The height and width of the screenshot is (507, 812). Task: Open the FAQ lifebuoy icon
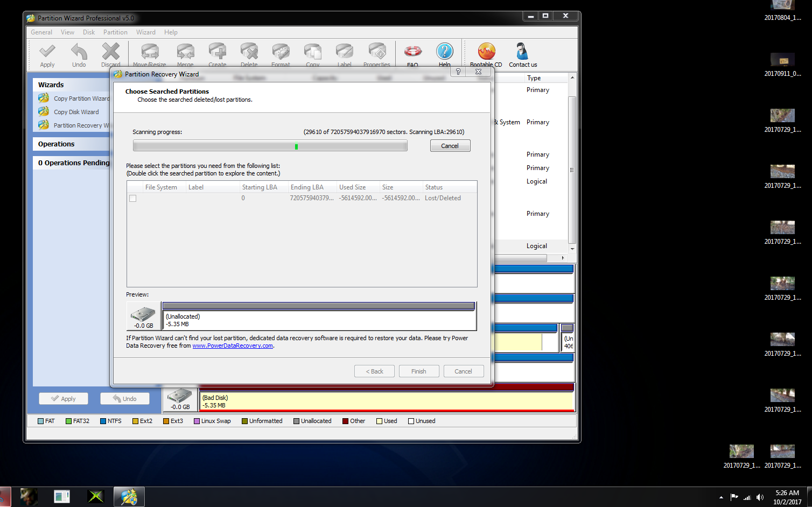point(413,52)
